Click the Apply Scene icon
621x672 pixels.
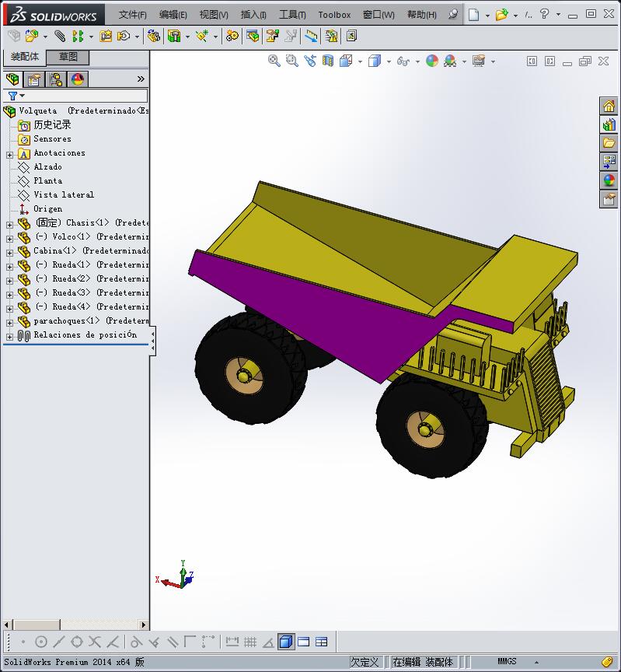pos(450,61)
